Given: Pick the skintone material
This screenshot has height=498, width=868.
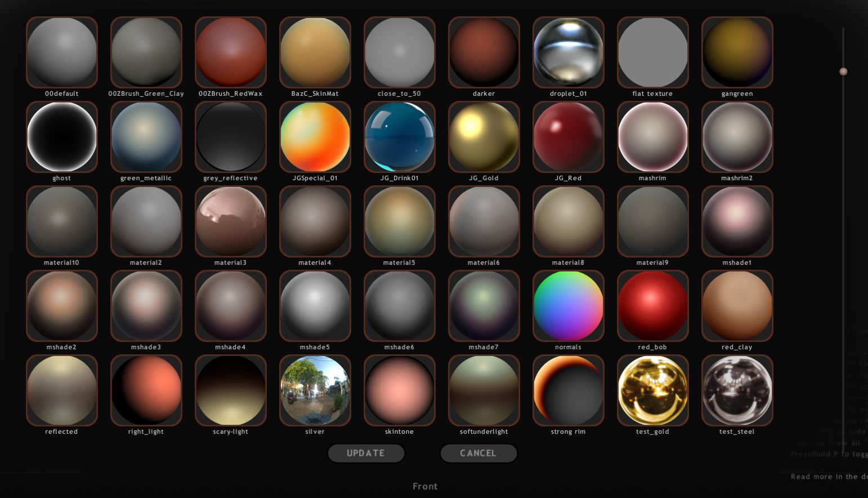Looking at the screenshot, I should tap(400, 390).
